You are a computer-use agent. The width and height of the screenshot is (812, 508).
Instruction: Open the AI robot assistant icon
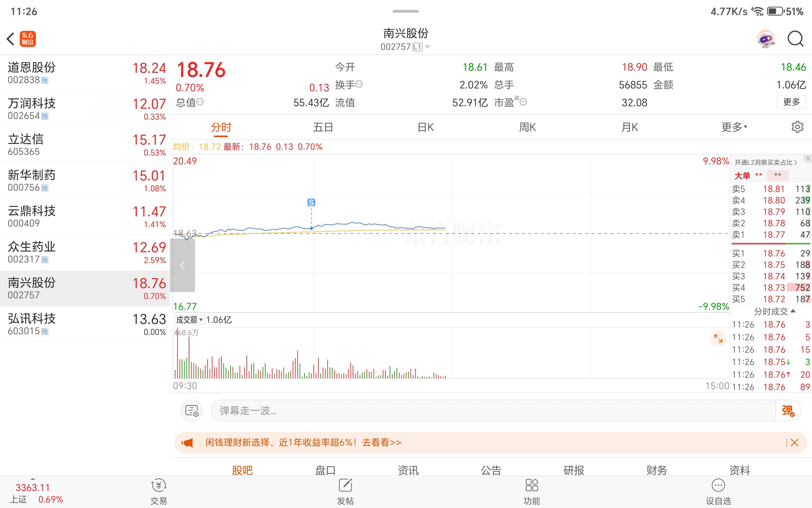point(766,39)
